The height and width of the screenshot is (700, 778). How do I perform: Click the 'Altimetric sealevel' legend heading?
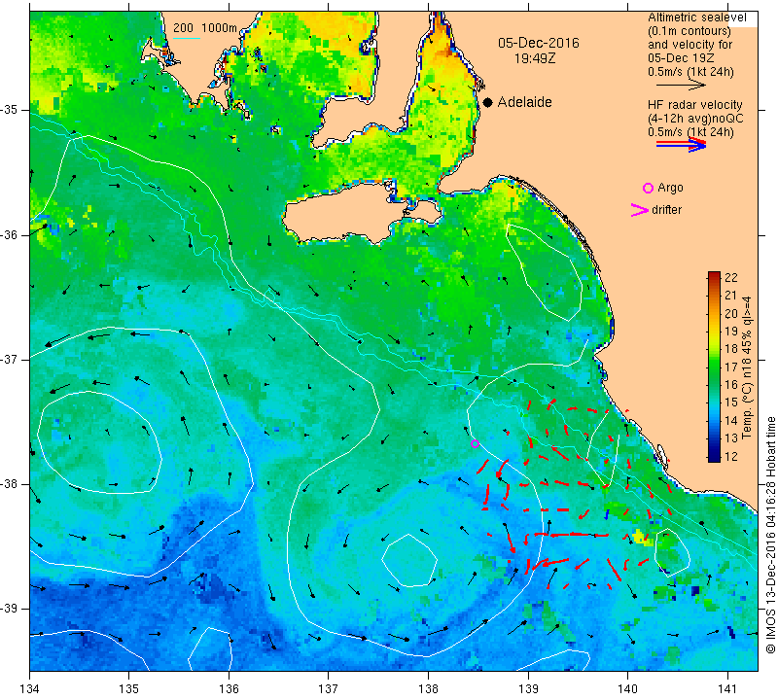(x=696, y=17)
